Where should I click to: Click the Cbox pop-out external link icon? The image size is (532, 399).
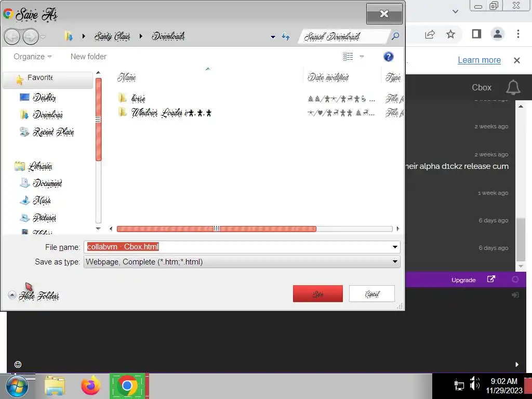coord(491,279)
